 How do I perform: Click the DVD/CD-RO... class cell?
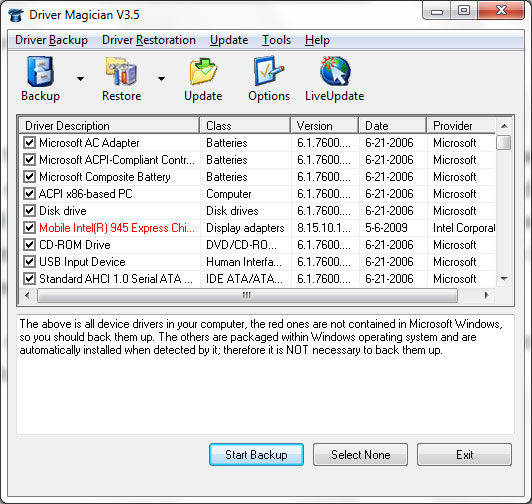(x=241, y=245)
